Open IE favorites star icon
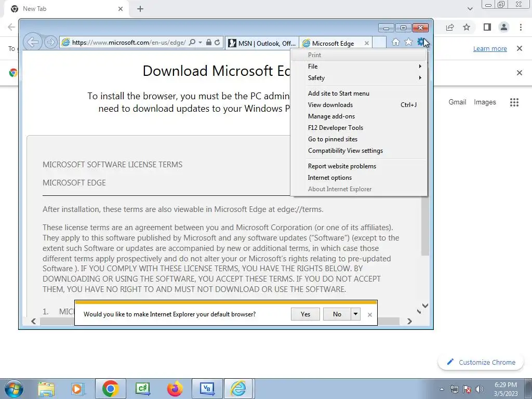Viewport: 532px width, 399px height. point(408,42)
